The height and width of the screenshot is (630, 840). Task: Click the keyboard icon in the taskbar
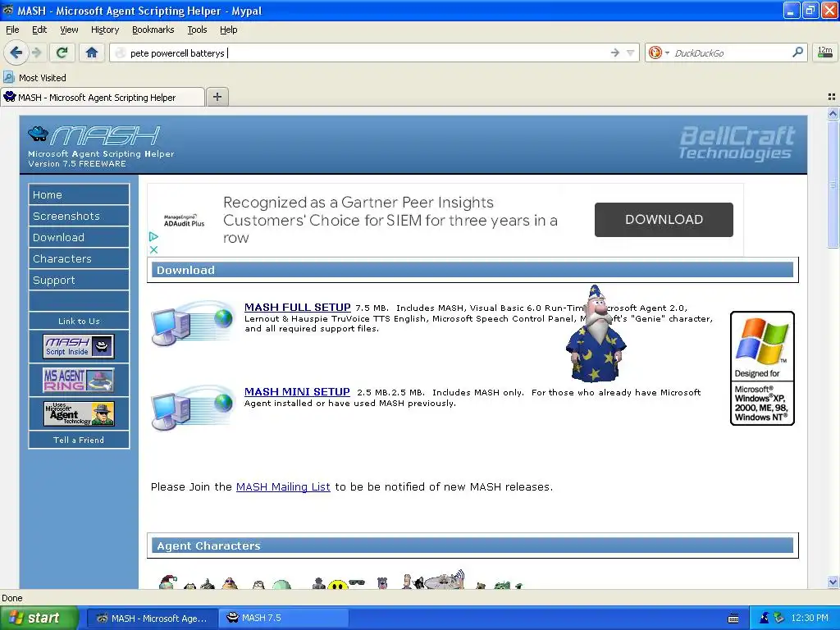pyautogui.click(x=733, y=619)
